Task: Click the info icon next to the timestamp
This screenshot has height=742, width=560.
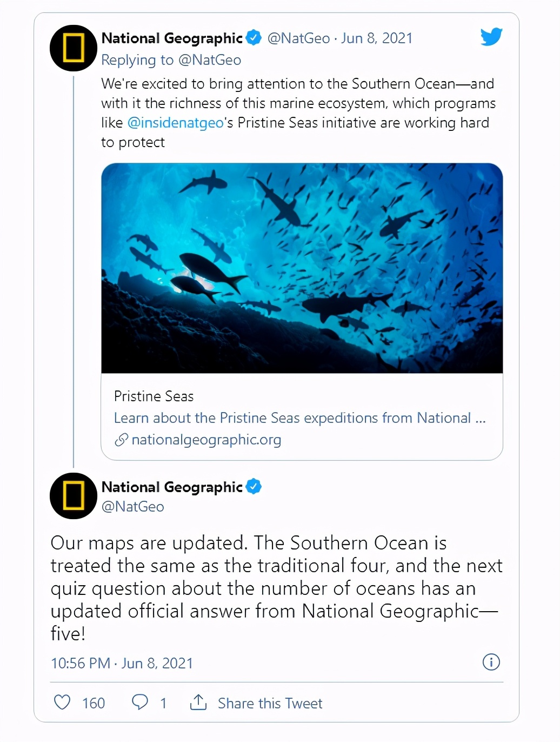Action: (x=491, y=662)
